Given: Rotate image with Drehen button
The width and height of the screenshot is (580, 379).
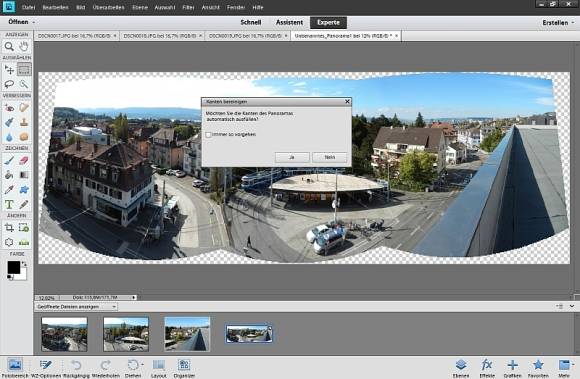Looking at the screenshot, I should point(132,368).
